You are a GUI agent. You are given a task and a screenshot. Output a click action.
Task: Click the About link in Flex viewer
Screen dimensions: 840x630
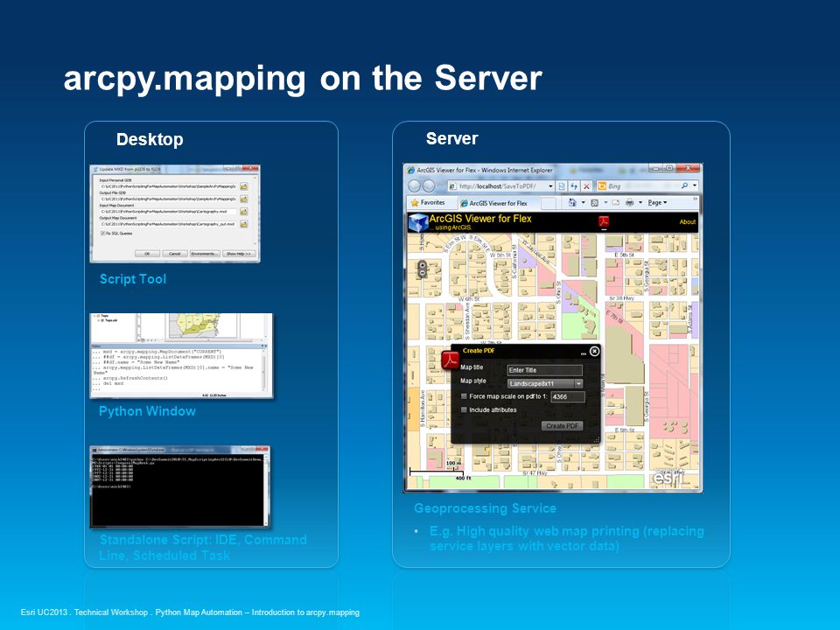[x=688, y=221]
